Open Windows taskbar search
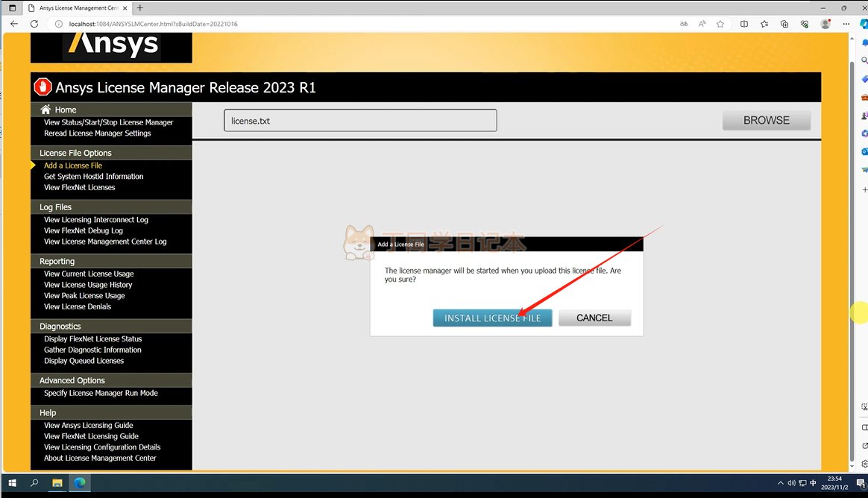This screenshot has width=868, height=498. coord(34,482)
